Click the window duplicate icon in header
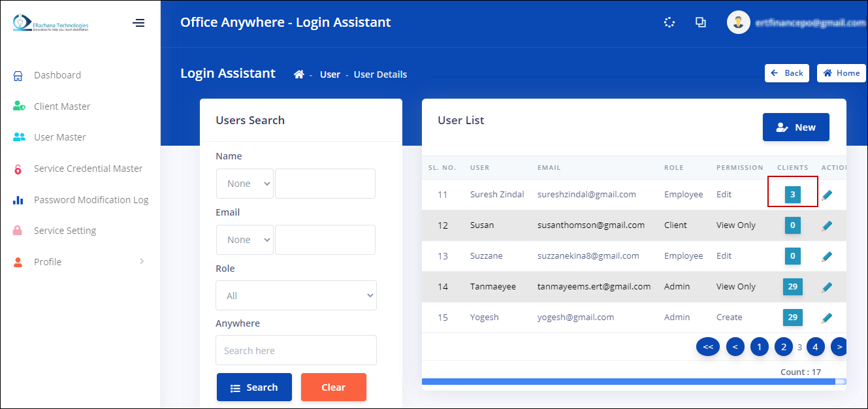 point(701,22)
